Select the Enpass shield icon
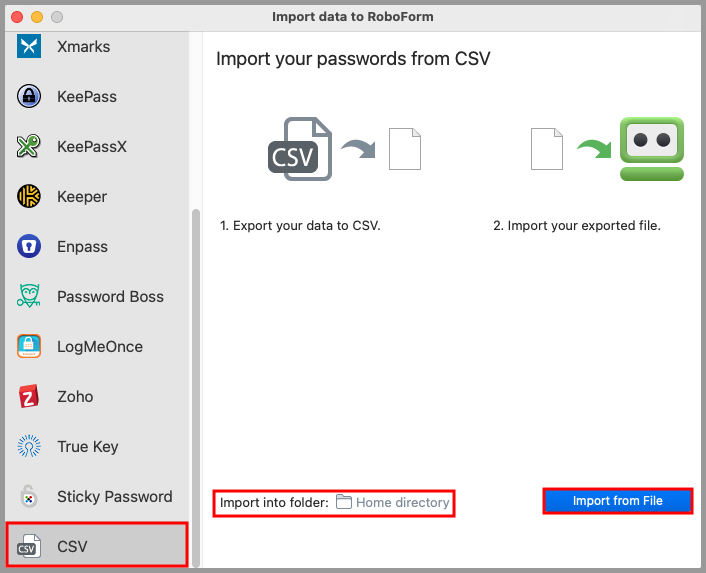Screen dimensions: 706x573 coord(29,246)
